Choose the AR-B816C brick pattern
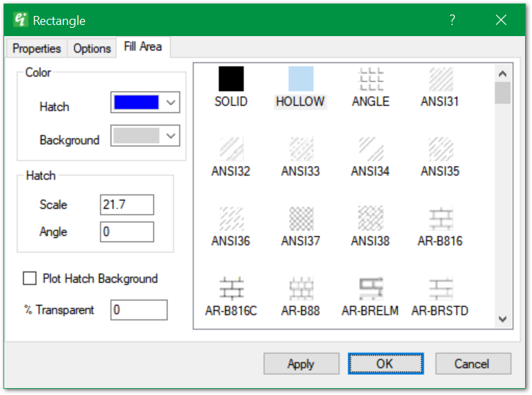The width and height of the screenshot is (532, 395). pos(231,296)
